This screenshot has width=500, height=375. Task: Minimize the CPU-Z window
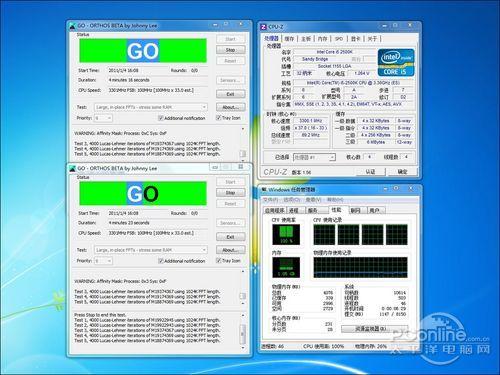click(385, 25)
